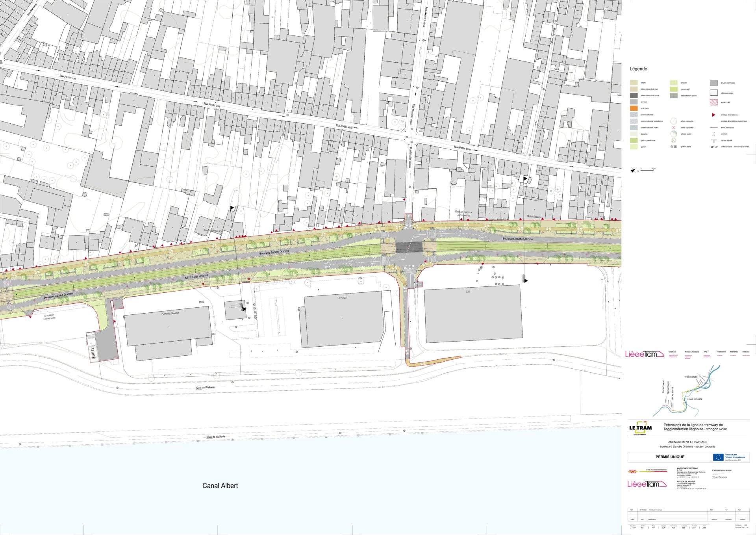
Task: Click the 'Canal Albert' label
Action: pos(220,486)
